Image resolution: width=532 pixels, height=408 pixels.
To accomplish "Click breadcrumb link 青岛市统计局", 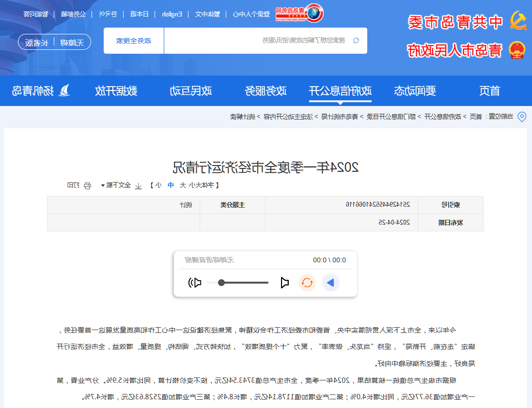I will tap(340, 117).
